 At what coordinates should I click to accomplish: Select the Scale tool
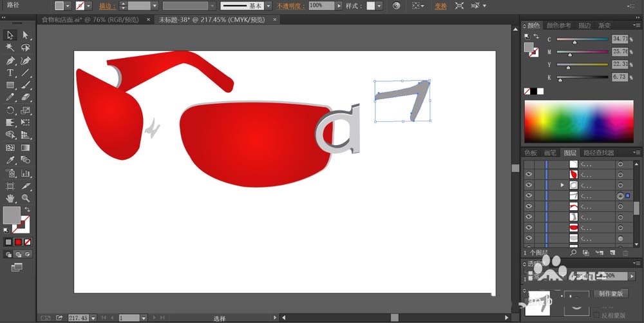tap(26, 110)
